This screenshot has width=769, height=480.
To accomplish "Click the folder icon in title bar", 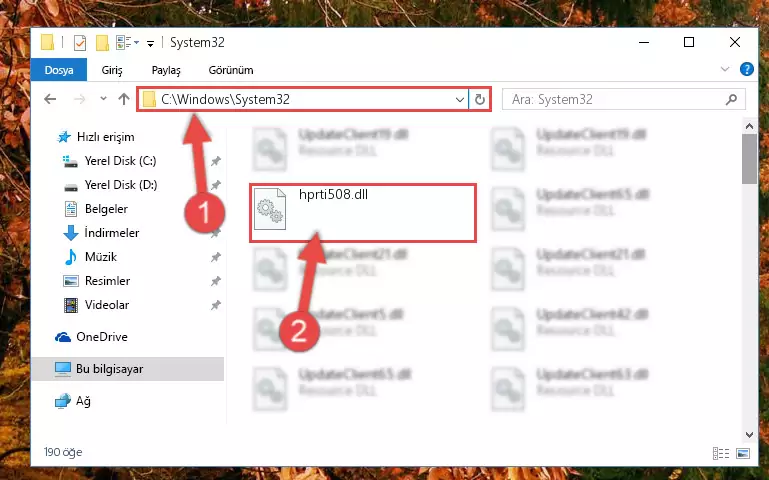I will tap(47, 43).
